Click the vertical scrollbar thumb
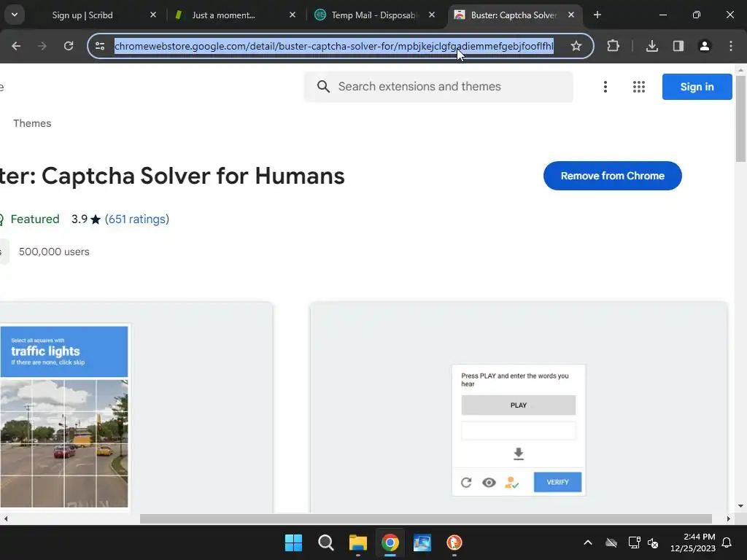Screen dimensions: 747x560 click(x=740, y=118)
